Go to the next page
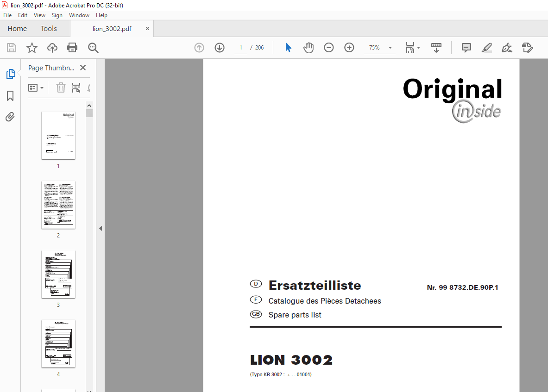The width and height of the screenshot is (548, 392). tap(219, 47)
